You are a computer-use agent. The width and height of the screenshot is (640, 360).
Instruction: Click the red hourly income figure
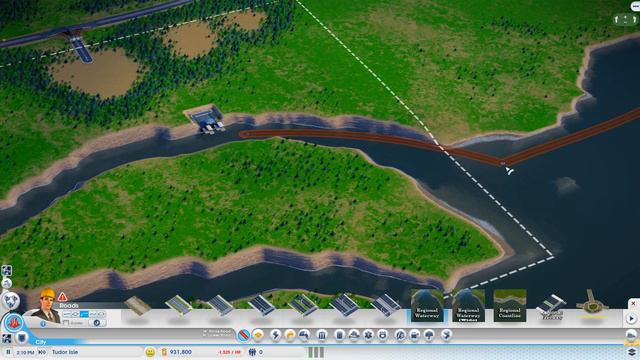(229, 352)
